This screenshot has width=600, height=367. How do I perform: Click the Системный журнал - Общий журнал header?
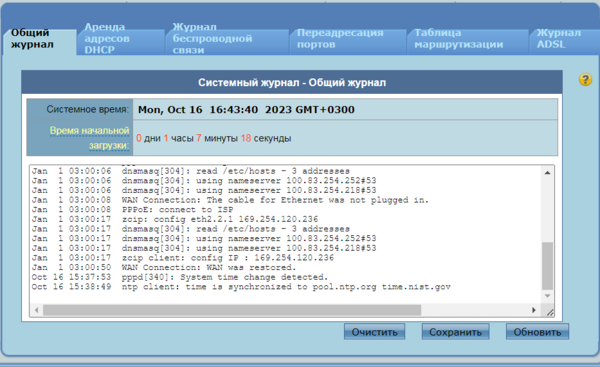[292, 82]
